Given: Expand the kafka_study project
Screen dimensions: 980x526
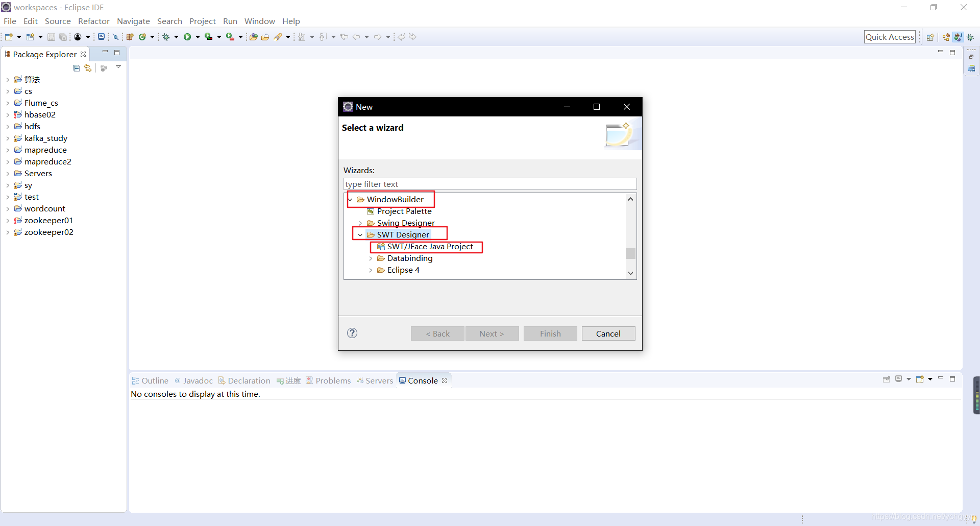Looking at the screenshot, I should coord(7,138).
